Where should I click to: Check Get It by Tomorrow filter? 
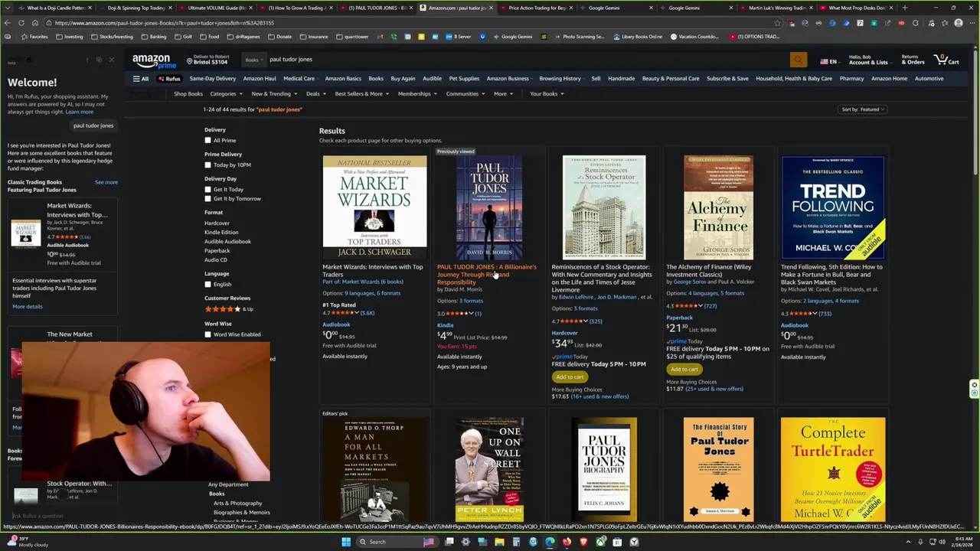pyautogui.click(x=207, y=199)
